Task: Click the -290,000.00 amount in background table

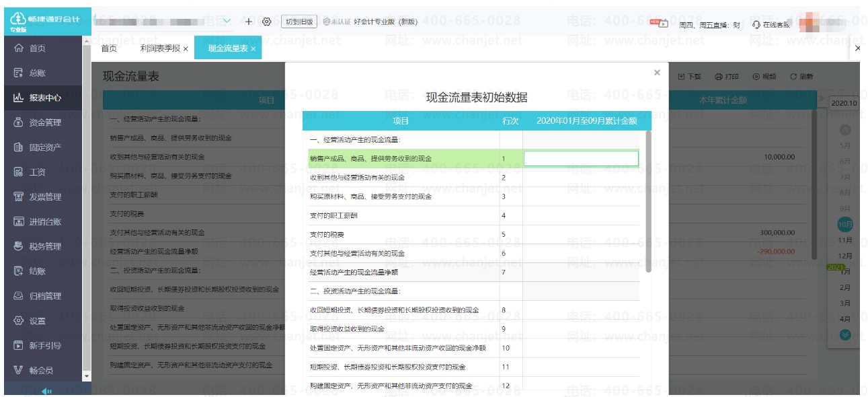Action: pyautogui.click(x=776, y=251)
